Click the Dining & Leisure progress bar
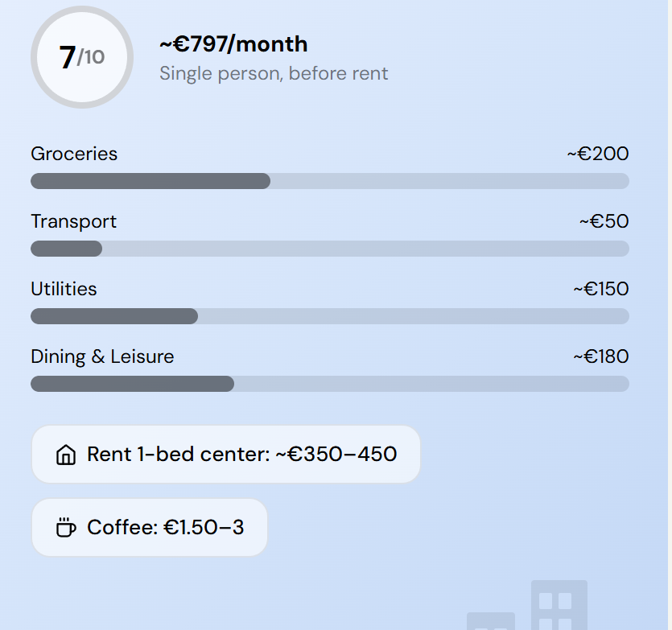Viewport: 672px width, 630px height. coord(329,384)
